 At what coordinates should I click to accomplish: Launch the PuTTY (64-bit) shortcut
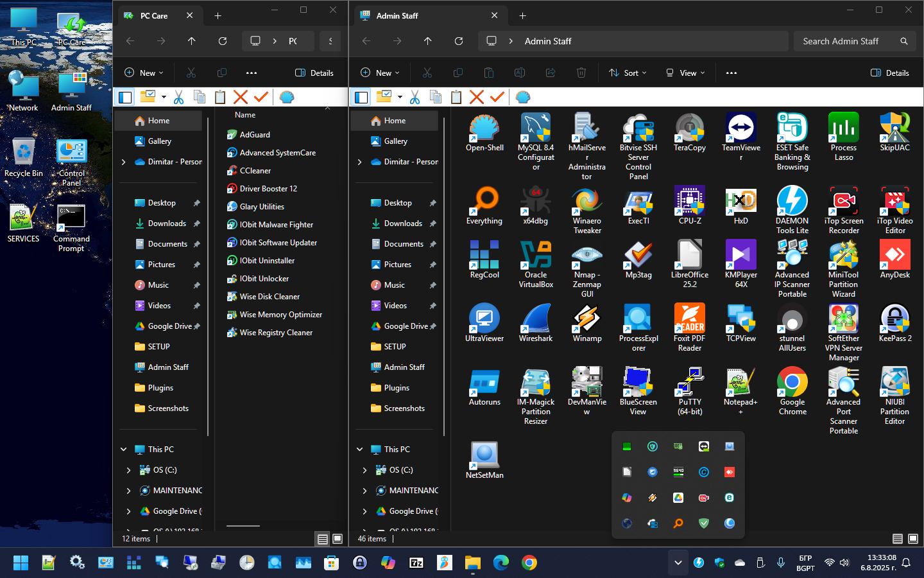689,391
